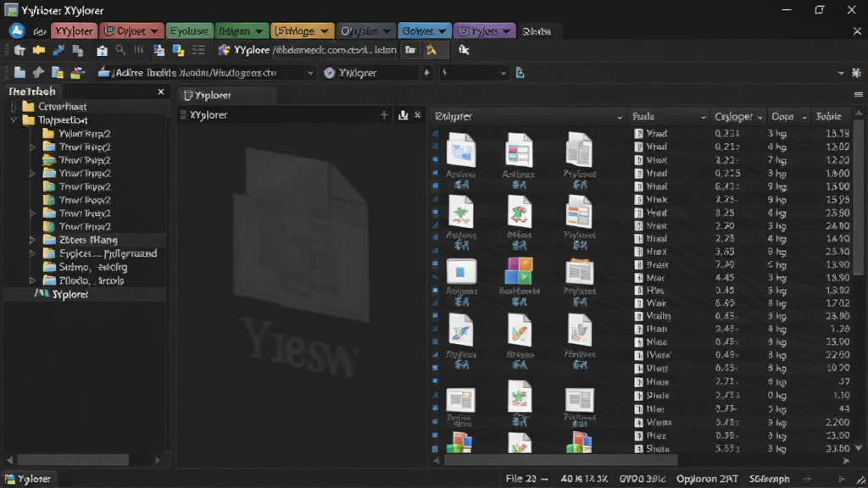The height and width of the screenshot is (488, 868).
Task: Select the list row with value 0,234
Action: 743,133
